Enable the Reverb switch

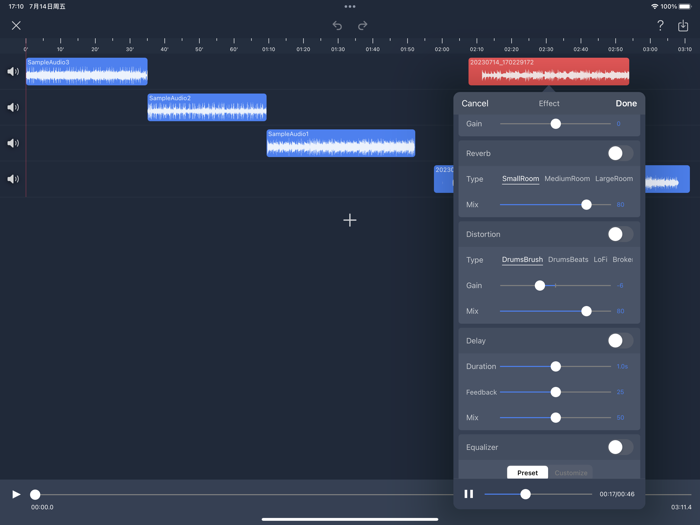[x=620, y=153]
